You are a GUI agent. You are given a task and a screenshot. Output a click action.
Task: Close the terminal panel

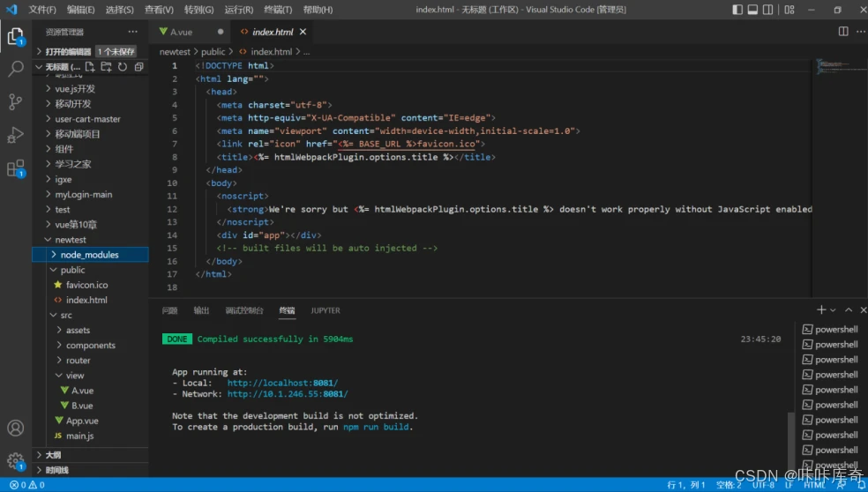click(x=863, y=309)
